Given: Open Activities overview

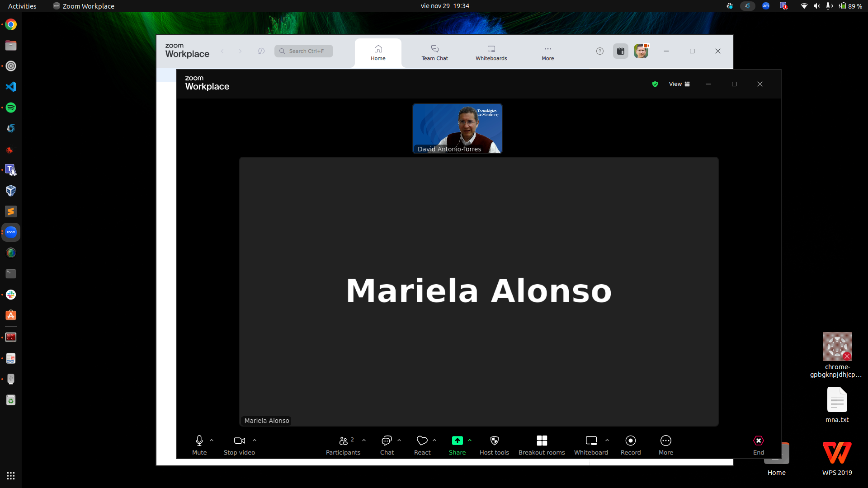Looking at the screenshot, I should click(22, 6).
